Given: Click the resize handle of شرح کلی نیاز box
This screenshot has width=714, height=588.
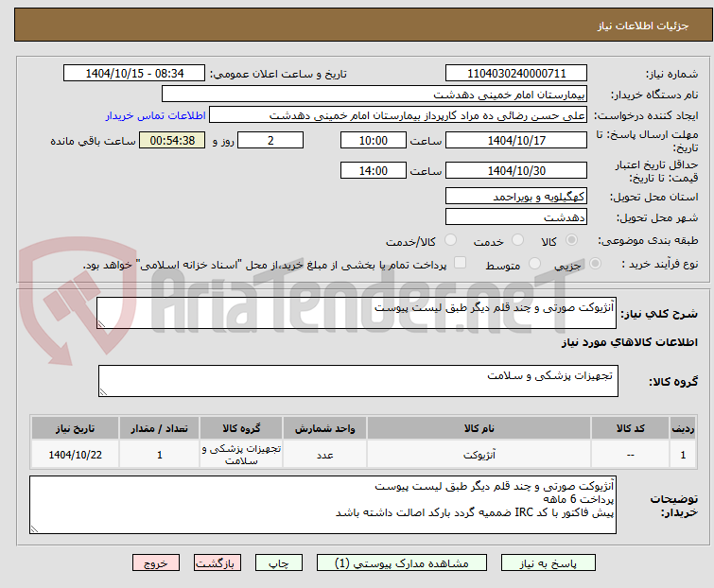Looking at the screenshot, I should (101, 324).
